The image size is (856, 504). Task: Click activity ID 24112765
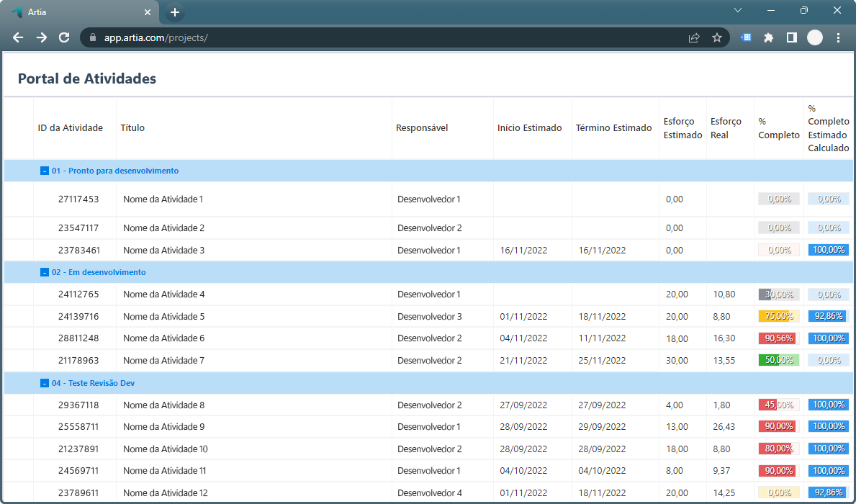tap(78, 294)
